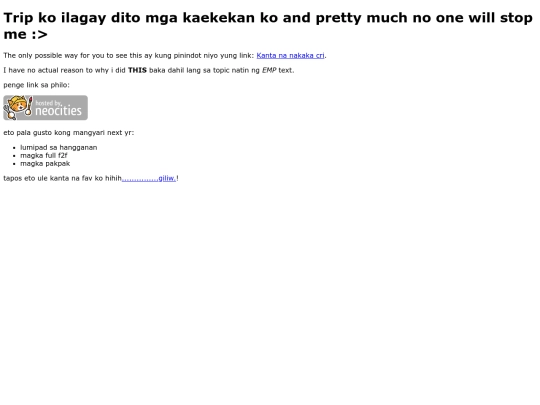Select the "magka pakpak" list item
Viewport: 540px width, 405px height.
45,164
